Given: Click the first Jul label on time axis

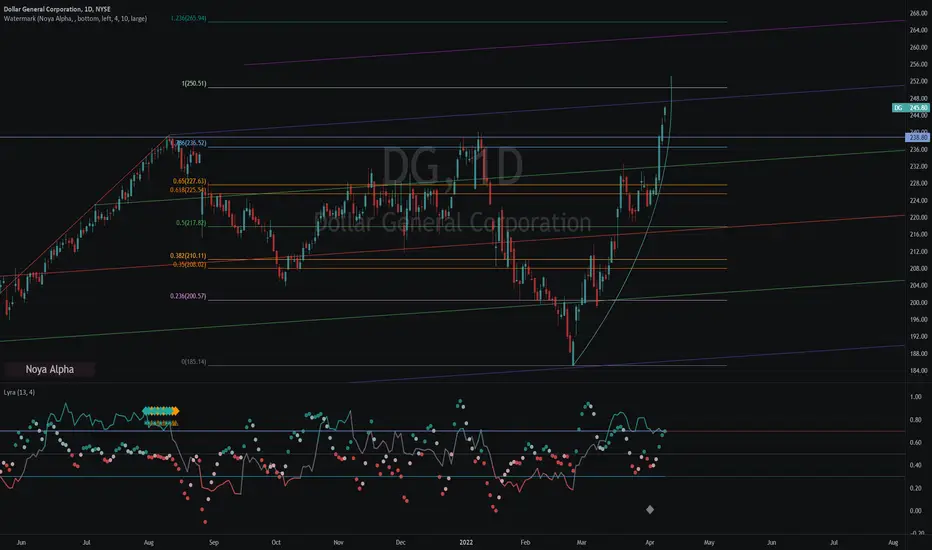Looking at the screenshot, I should pos(87,542).
